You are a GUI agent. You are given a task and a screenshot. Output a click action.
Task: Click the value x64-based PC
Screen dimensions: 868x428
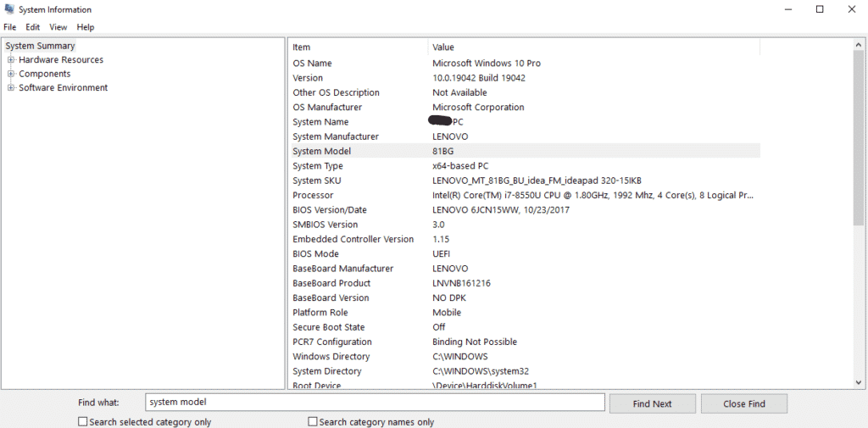(460, 165)
